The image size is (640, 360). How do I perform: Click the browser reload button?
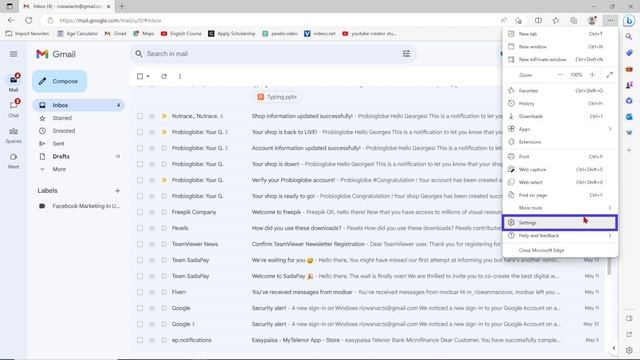pyautogui.click(x=29, y=20)
